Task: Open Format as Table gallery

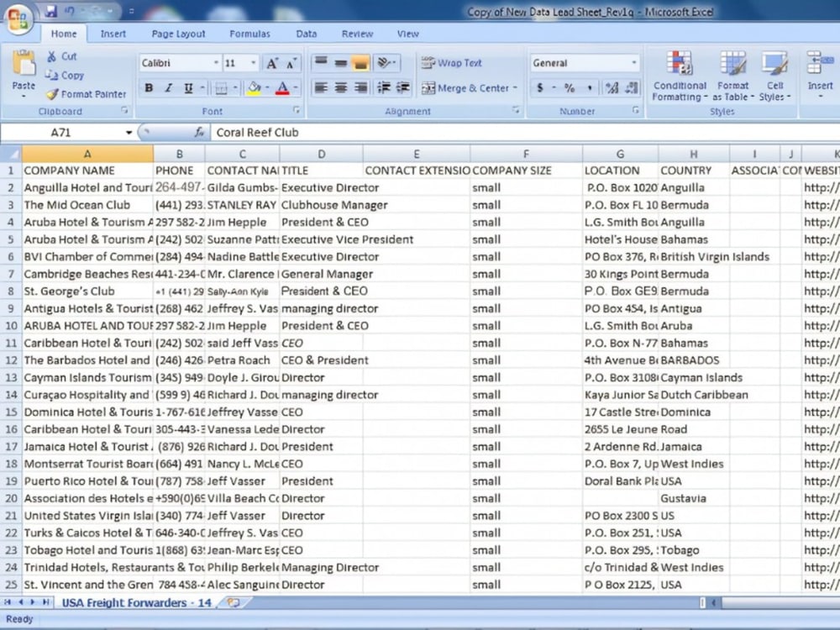Action: [732, 76]
